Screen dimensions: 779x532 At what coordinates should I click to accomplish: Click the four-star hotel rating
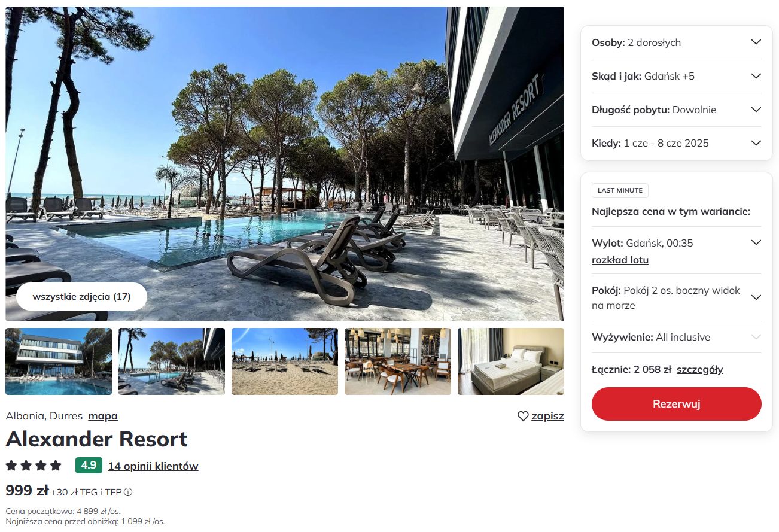(x=34, y=466)
